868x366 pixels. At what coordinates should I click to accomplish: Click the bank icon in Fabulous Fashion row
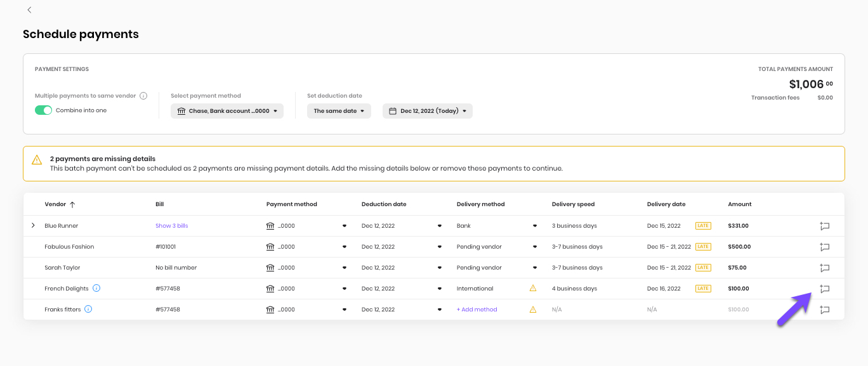(270, 247)
